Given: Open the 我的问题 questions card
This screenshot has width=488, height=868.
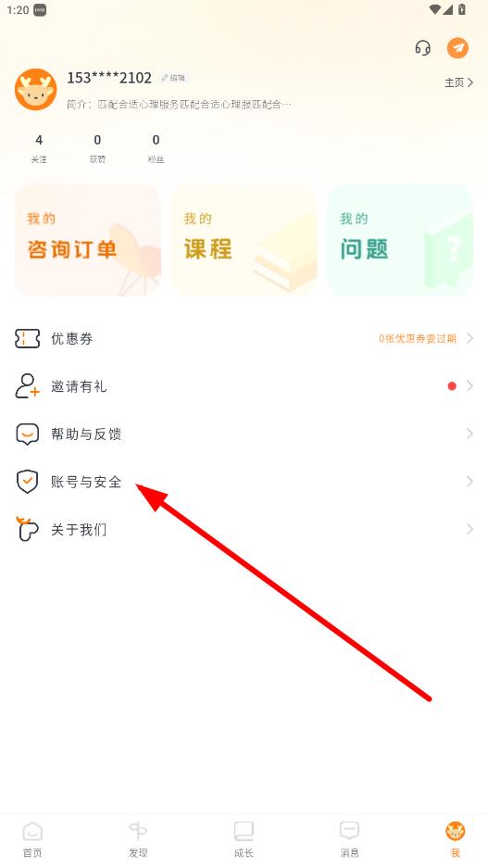Looking at the screenshot, I should [x=400, y=240].
